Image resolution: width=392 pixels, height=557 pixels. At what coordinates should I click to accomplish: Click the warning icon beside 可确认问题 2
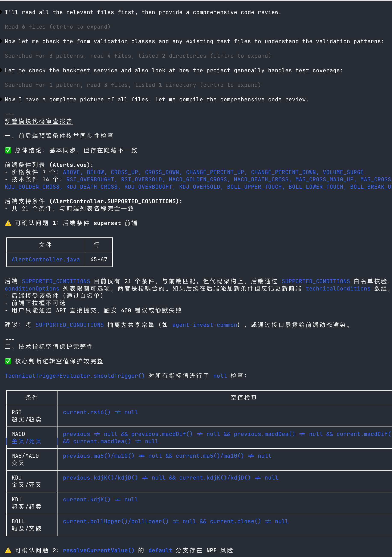pyautogui.click(x=8, y=550)
